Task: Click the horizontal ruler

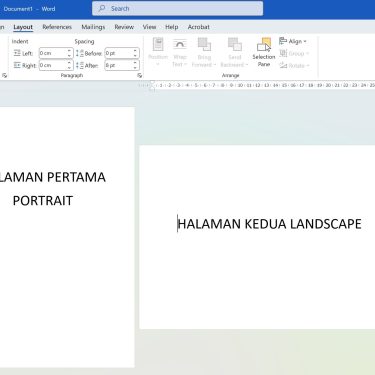Action: coord(257,85)
